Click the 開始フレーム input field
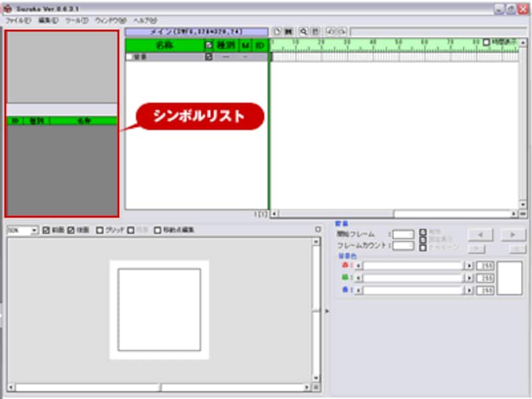Viewport: 532px width, 399px height. point(403,233)
